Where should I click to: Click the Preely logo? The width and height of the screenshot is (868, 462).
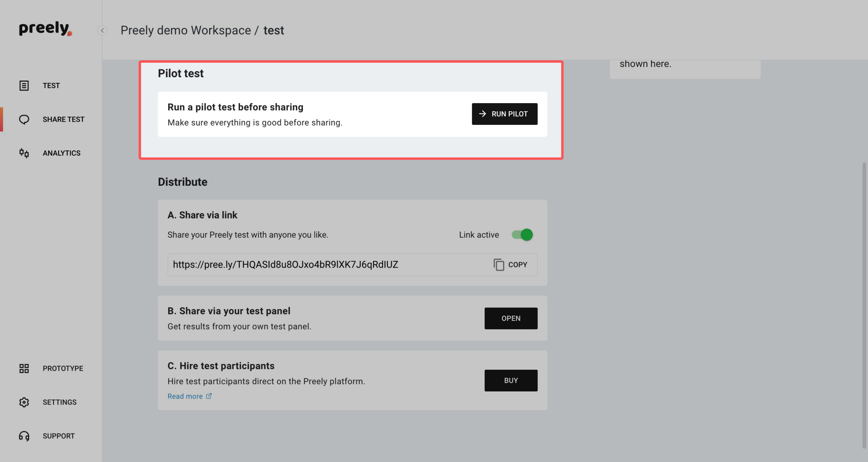coord(45,28)
